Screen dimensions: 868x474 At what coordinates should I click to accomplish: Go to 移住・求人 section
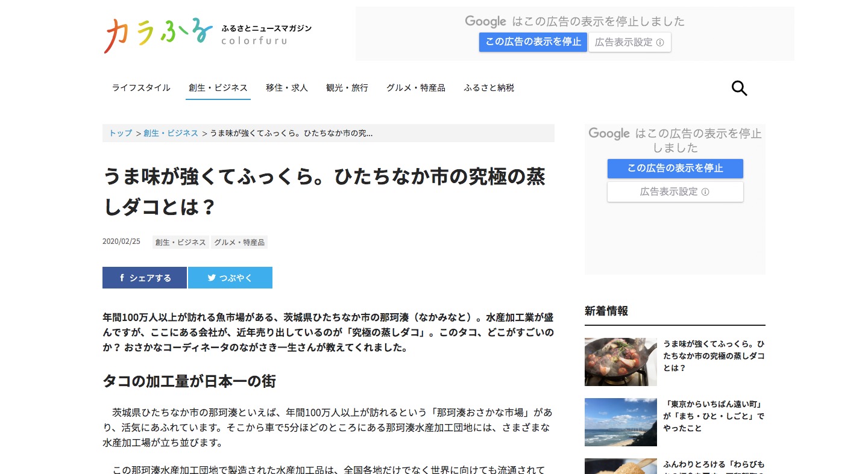[x=287, y=88]
